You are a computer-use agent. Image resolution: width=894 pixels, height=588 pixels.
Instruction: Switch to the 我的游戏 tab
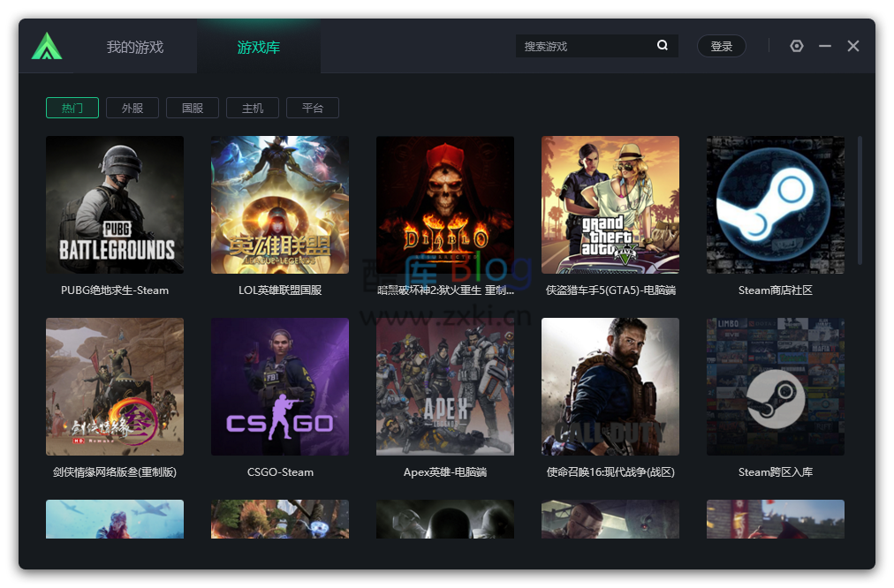tap(135, 47)
